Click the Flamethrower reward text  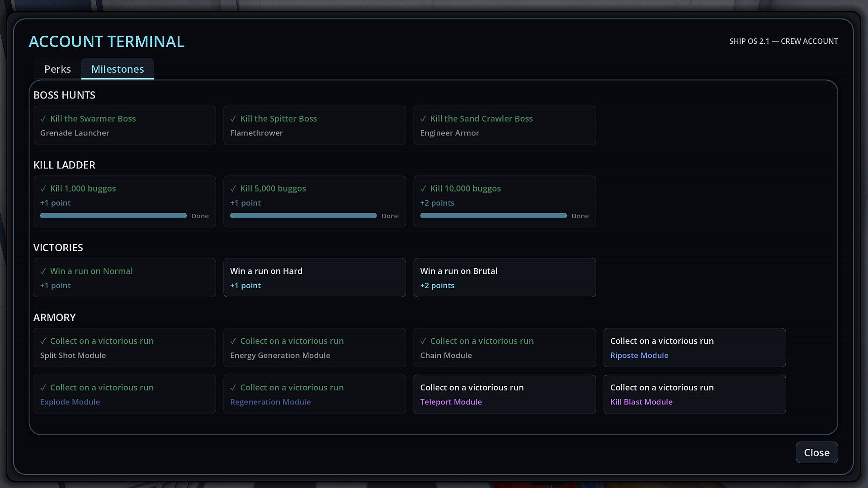click(256, 133)
